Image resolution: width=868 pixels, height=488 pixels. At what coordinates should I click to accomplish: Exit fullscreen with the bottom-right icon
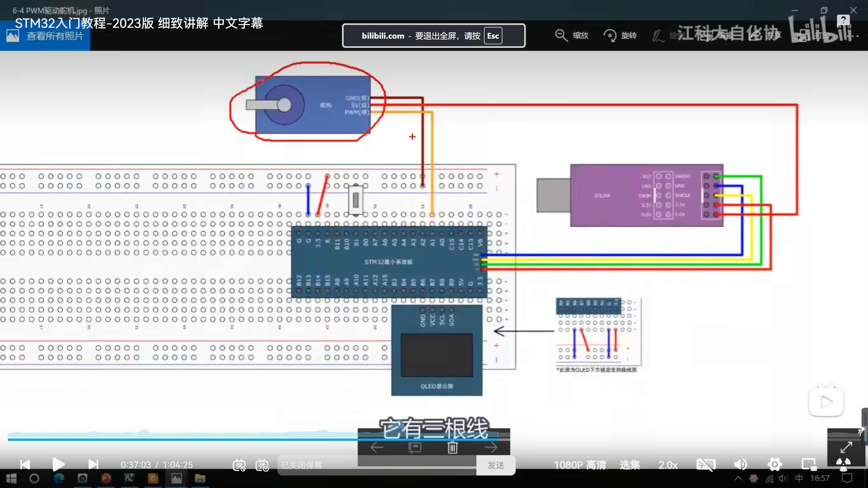point(843,464)
